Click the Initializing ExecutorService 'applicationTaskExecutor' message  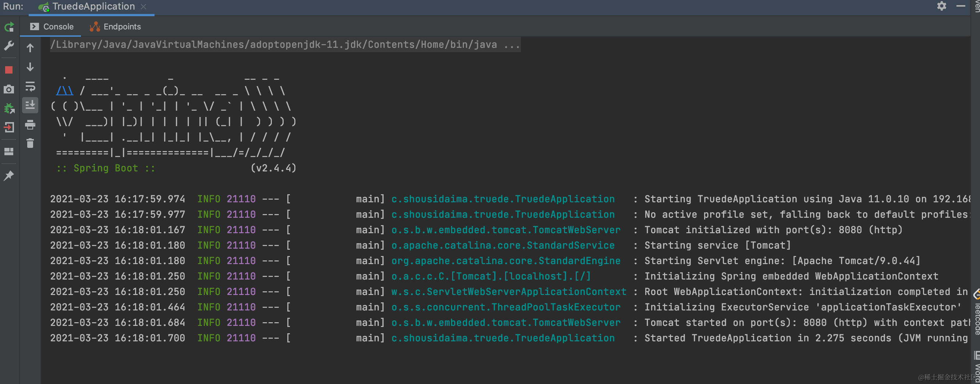803,307
